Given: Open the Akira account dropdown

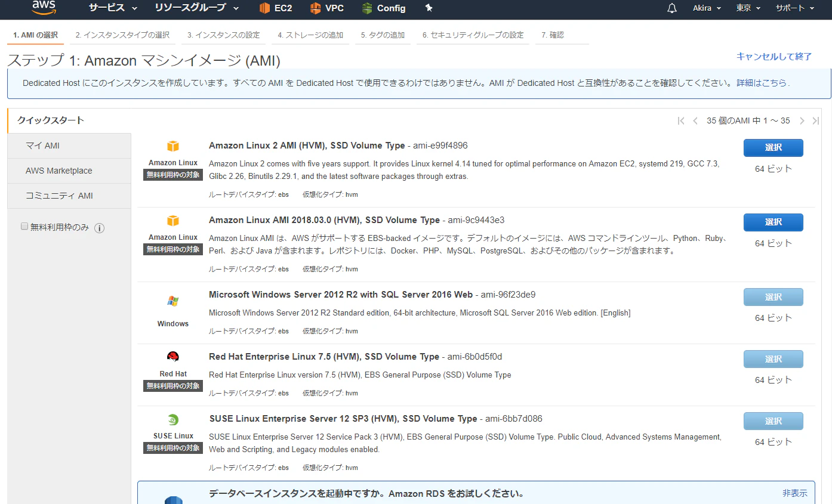Looking at the screenshot, I should click(x=707, y=8).
